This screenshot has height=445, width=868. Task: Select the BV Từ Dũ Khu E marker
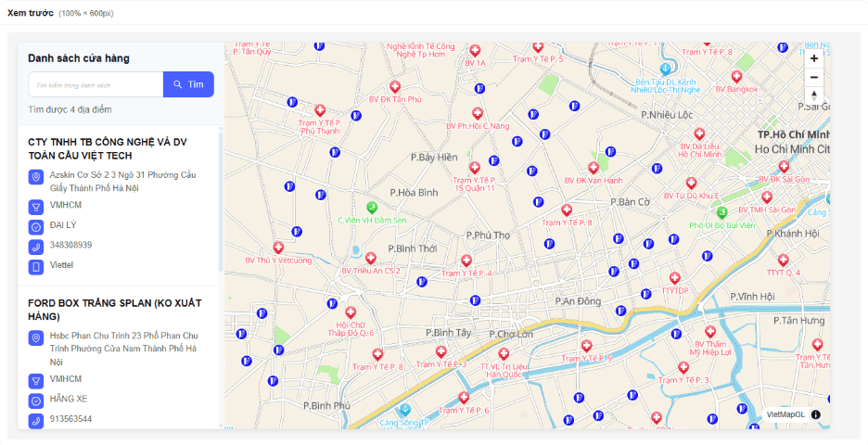[x=691, y=184]
